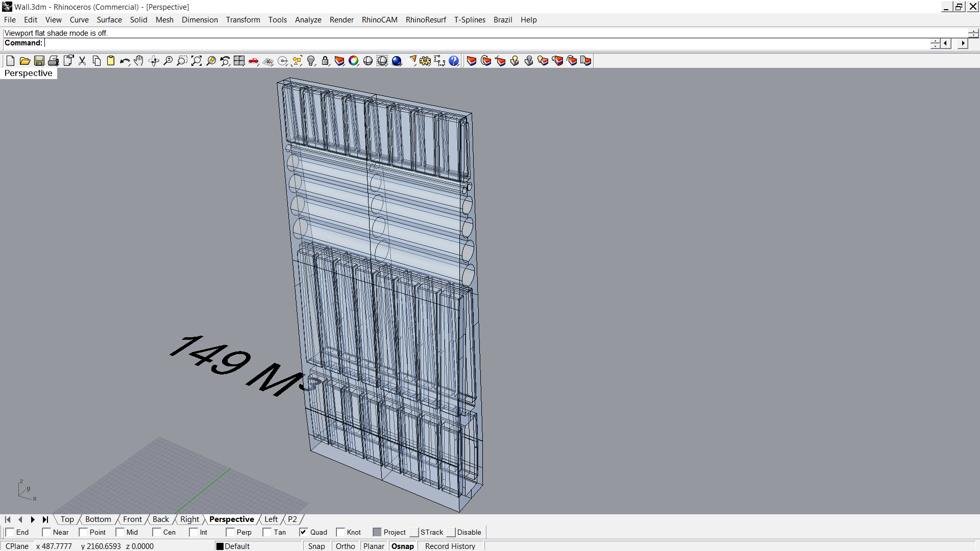Open the Surface menu
This screenshot has width=980, height=551.
[x=109, y=20]
